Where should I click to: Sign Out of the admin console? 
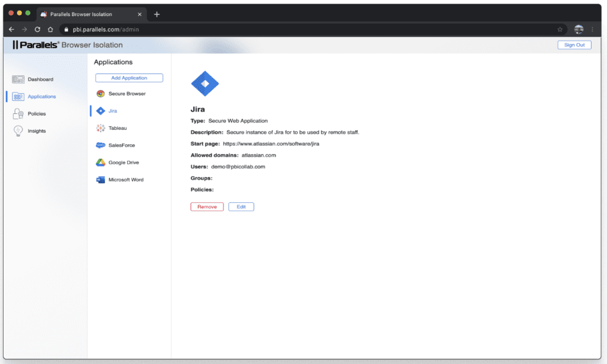click(573, 44)
